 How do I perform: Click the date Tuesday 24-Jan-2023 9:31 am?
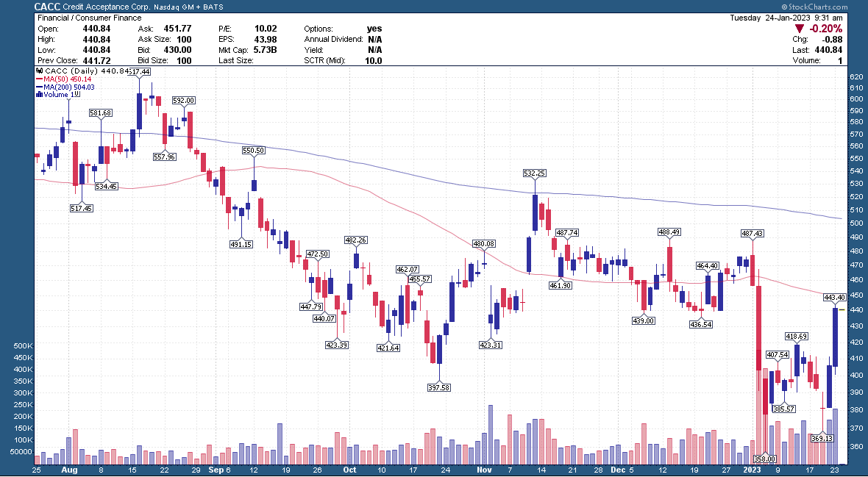coord(786,18)
